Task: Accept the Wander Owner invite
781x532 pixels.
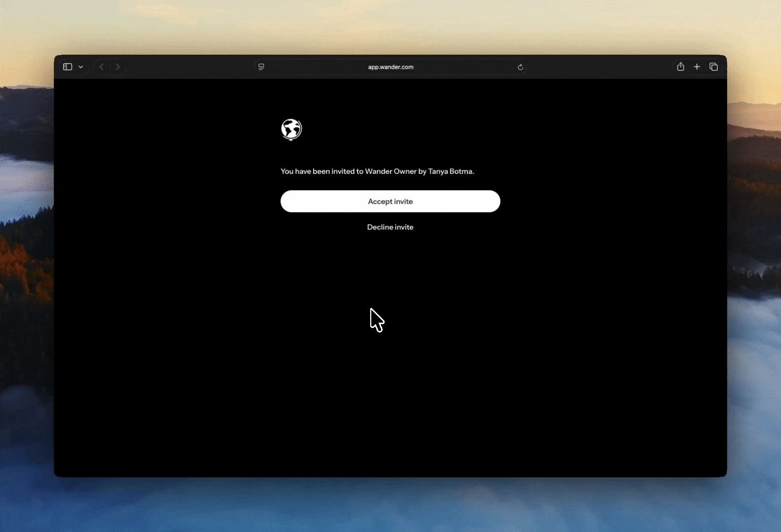Action: coord(390,201)
